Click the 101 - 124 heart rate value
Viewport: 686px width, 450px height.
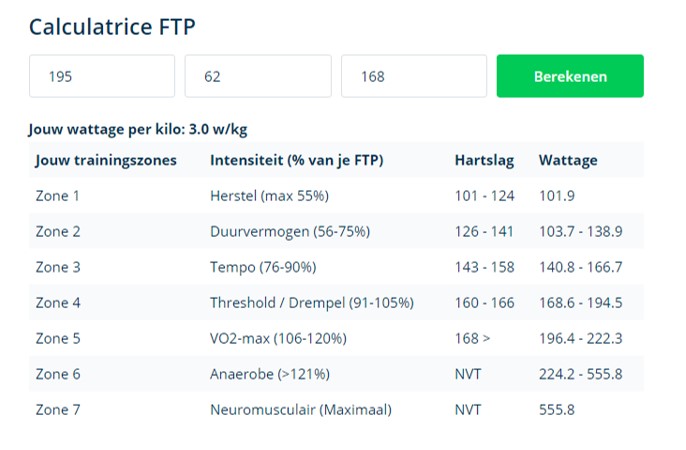(484, 196)
